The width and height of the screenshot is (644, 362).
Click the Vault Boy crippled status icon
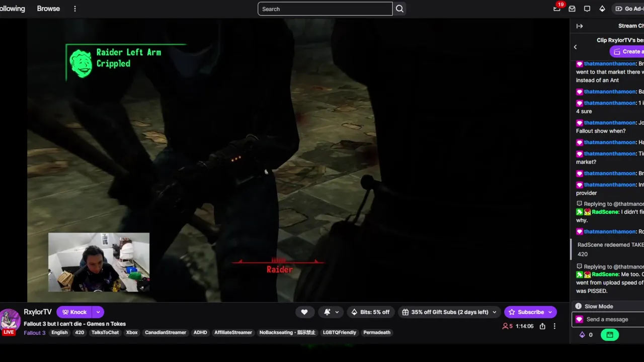80,63
